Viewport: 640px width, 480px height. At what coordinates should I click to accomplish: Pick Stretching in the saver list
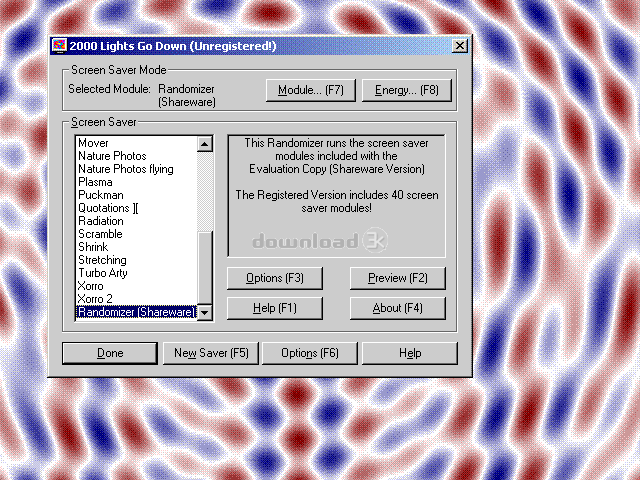click(x=136, y=260)
